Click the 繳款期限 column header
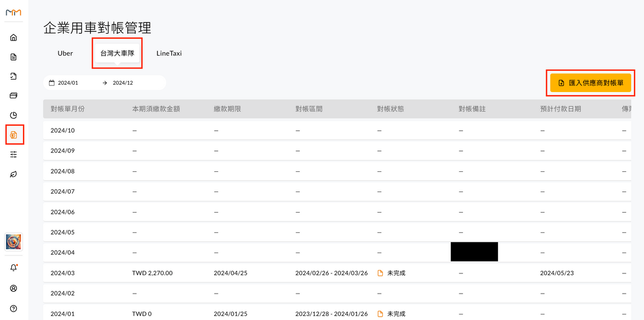 pyautogui.click(x=227, y=109)
